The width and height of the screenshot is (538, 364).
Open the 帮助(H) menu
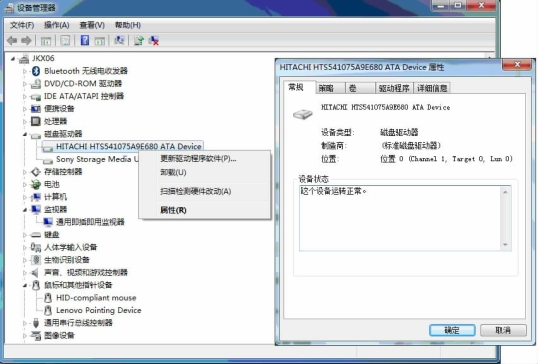pyautogui.click(x=128, y=25)
